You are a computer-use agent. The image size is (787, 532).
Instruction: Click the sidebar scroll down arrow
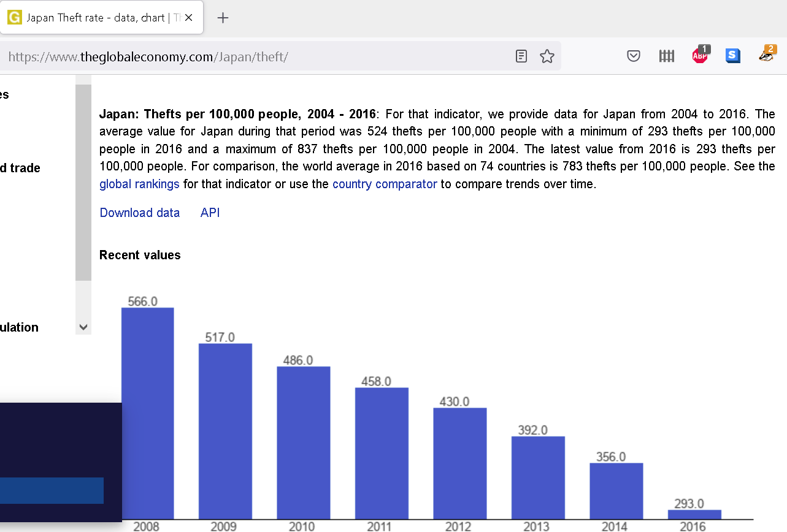84,327
